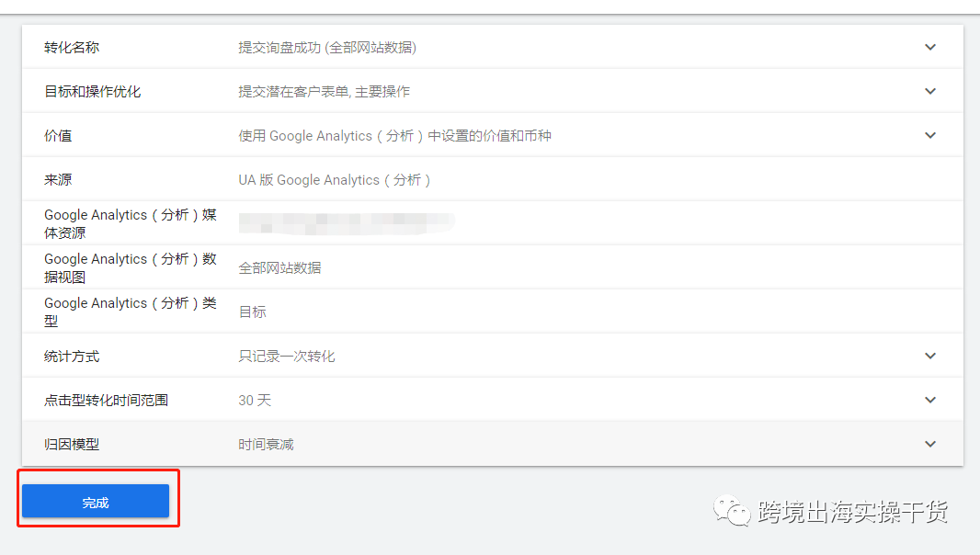The width and height of the screenshot is (980, 555).
Task: Click the blue 完成 button
Action: pos(96,501)
